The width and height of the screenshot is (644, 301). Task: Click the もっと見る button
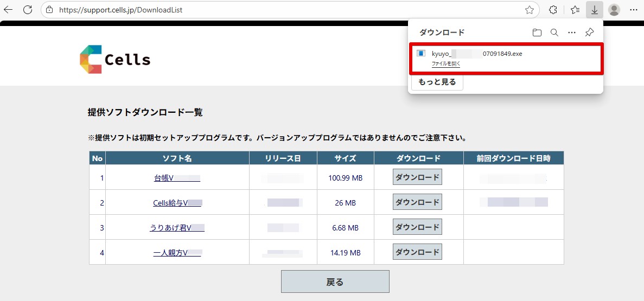[x=437, y=82]
